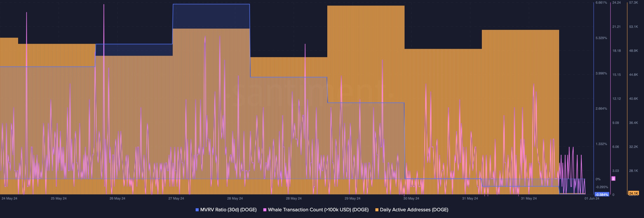This screenshot has width=644, height=218.
Task: Click the 32.2K active addresses axis label
Action: [x=633, y=147]
